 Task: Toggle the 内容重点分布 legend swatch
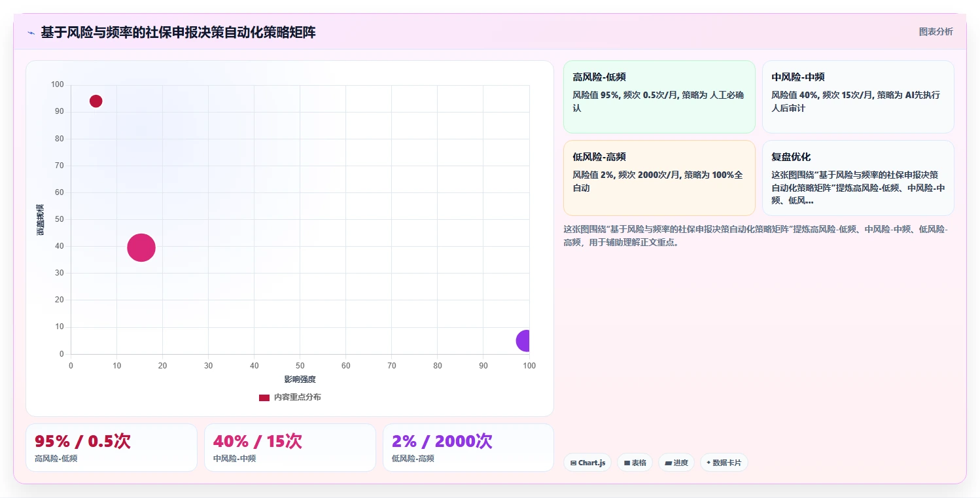[264, 397]
